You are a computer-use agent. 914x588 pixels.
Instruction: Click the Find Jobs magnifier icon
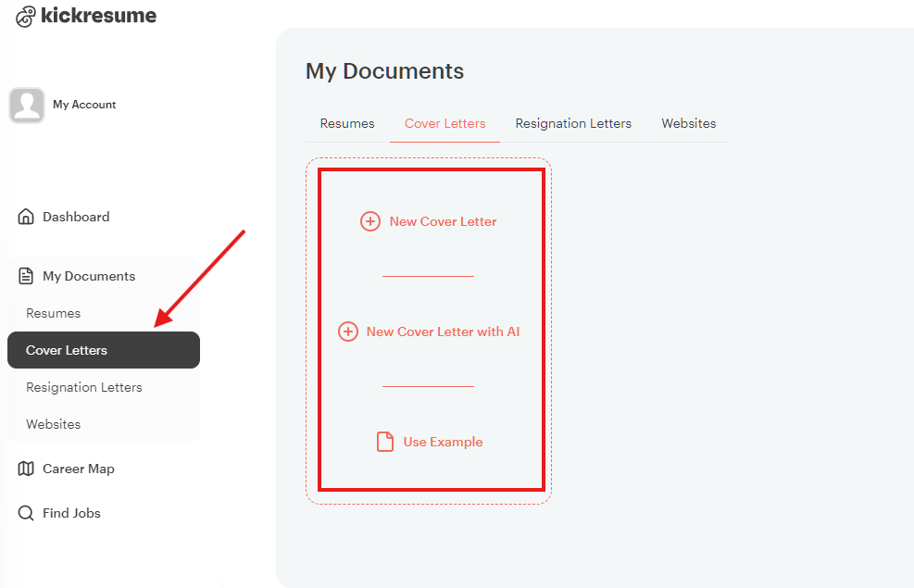click(26, 513)
